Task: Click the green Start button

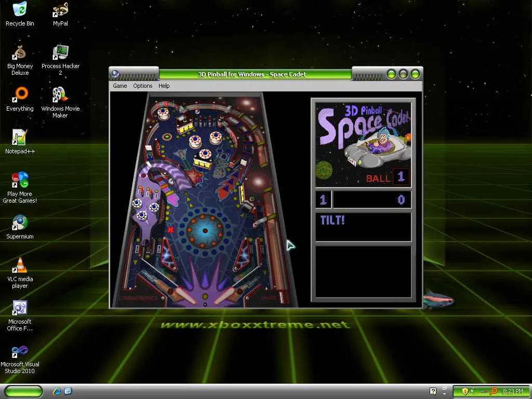Action: click(24, 392)
